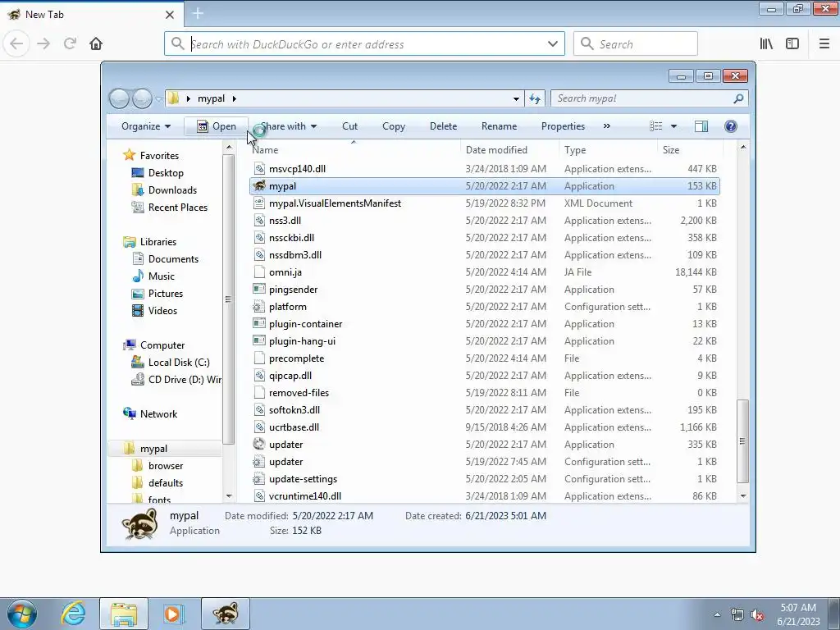Open Downloads in the navigation pane

tap(172, 190)
